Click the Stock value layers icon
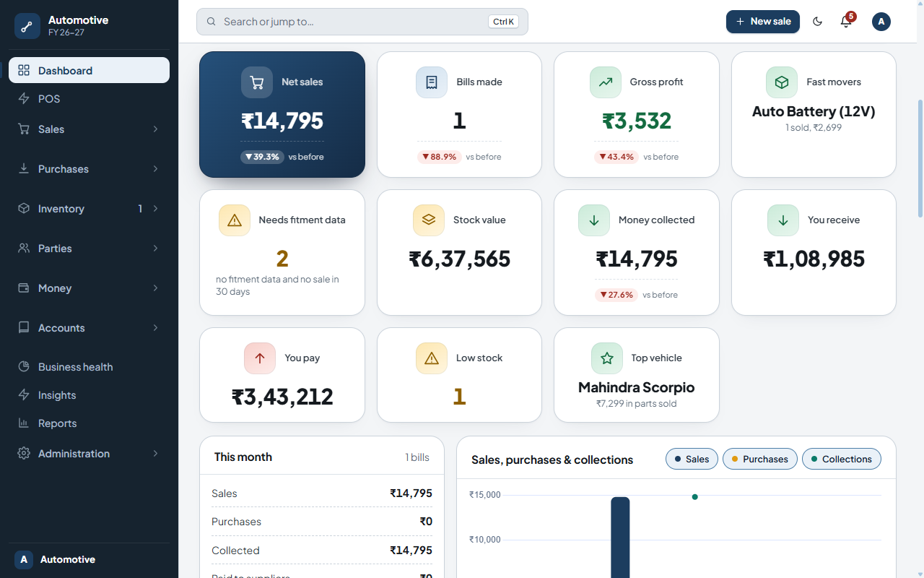The image size is (924, 578). [429, 220]
